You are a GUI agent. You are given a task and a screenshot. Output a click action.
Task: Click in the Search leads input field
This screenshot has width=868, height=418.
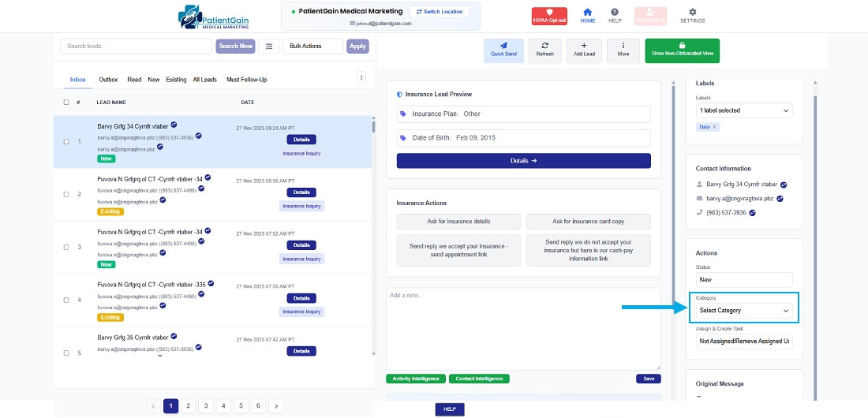tap(137, 46)
